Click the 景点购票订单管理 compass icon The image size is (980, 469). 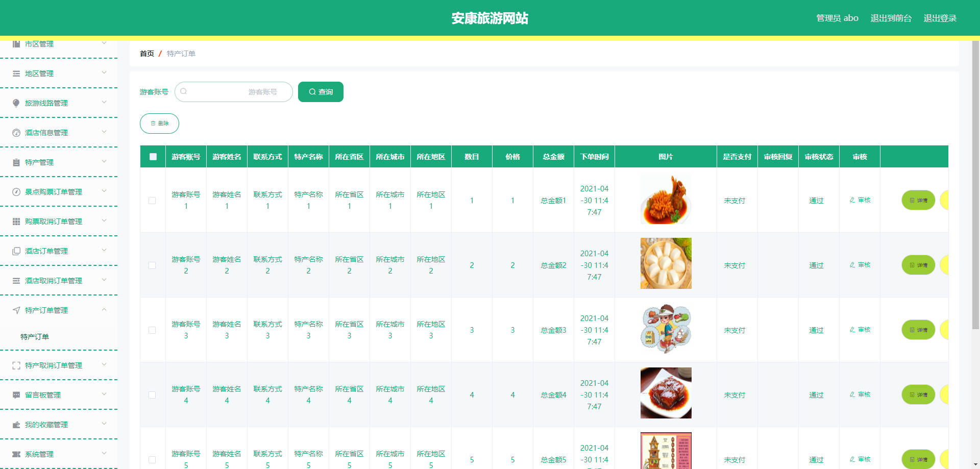click(16, 192)
